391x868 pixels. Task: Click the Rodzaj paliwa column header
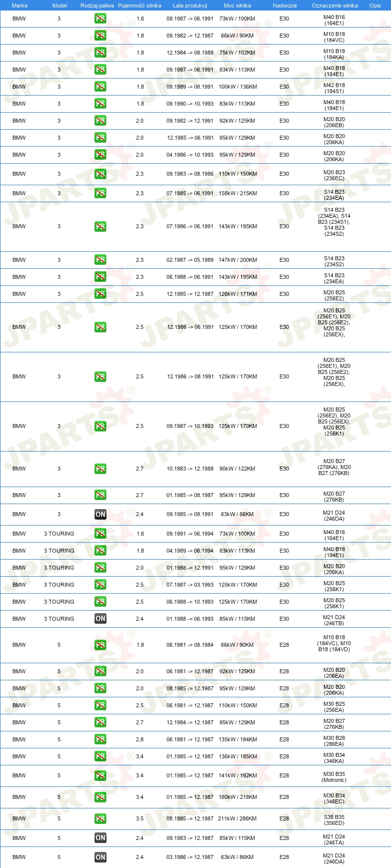97,6
